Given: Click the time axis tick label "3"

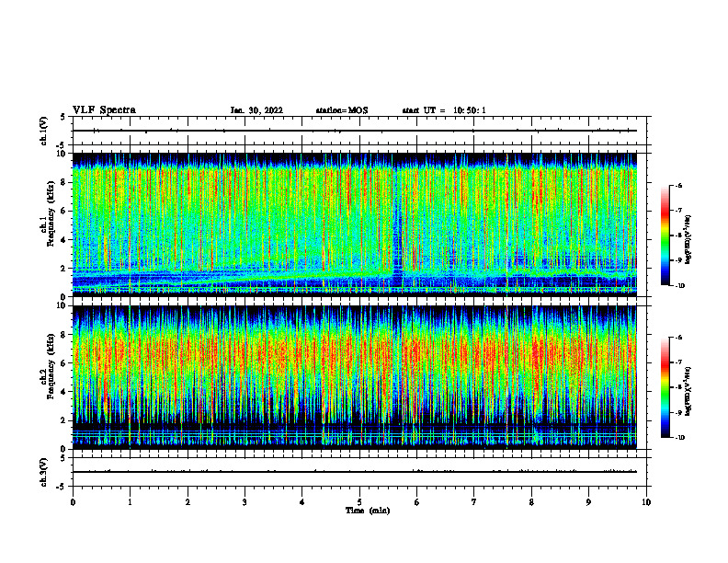Looking at the screenshot, I should coord(245,502).
